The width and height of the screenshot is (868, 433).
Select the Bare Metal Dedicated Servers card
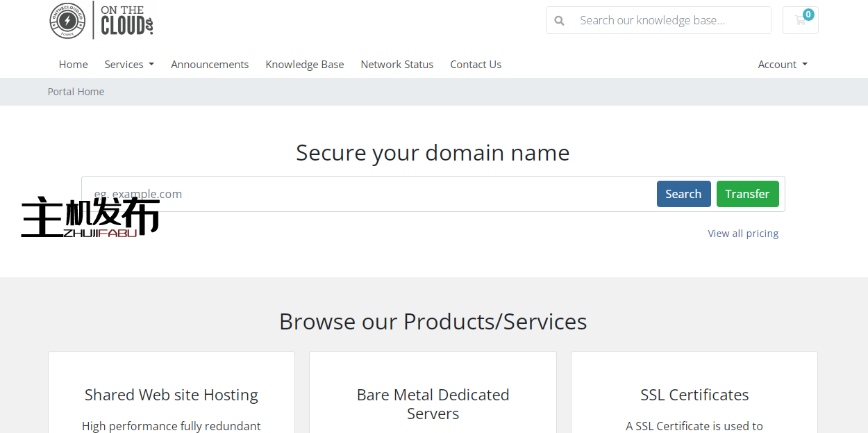coord(433,403)
